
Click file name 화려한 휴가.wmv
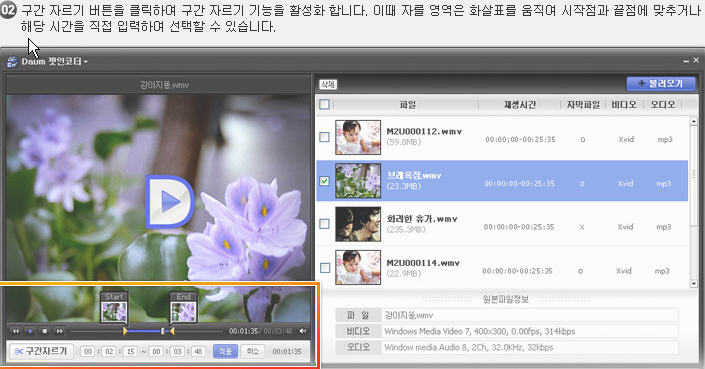[422, 219]
